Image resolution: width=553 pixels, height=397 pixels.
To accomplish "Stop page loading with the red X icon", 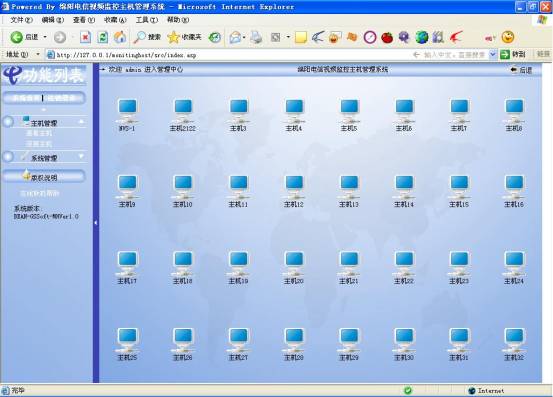I will pyautogui.click(x=85, y=37).
